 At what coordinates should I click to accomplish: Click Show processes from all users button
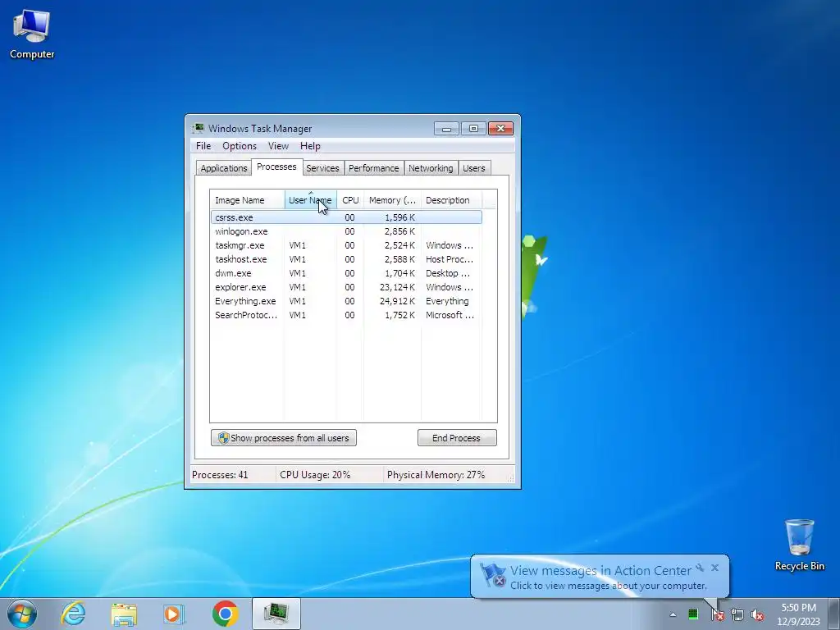point(283,438)
